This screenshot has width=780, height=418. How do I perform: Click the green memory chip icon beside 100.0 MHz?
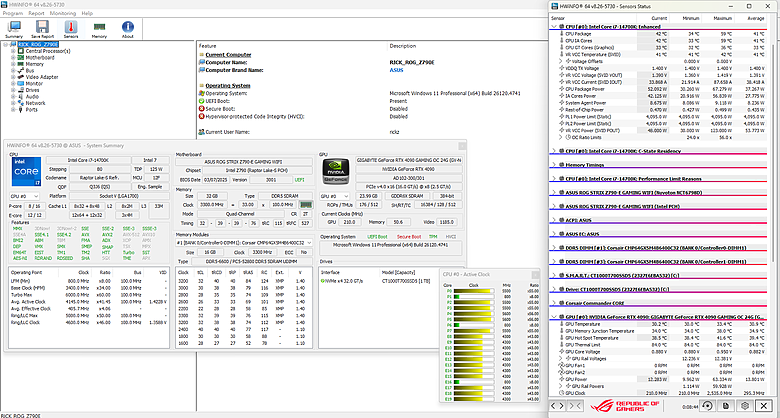305,205
